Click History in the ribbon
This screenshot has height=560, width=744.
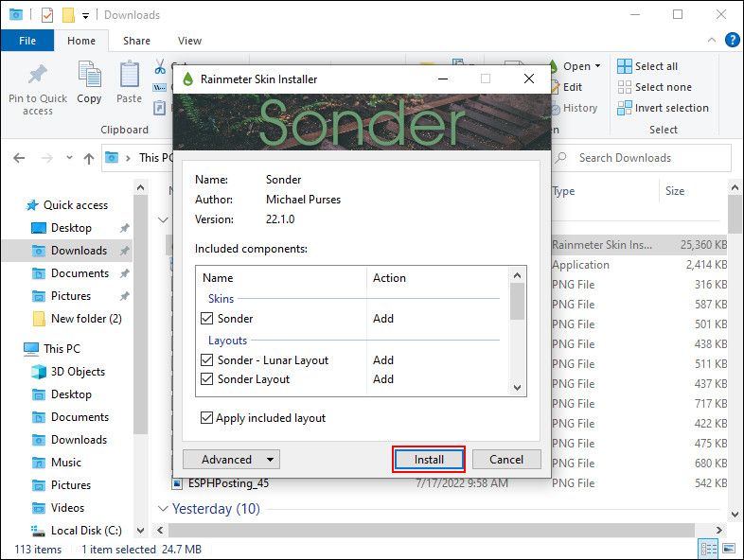(x=579, y=108)
